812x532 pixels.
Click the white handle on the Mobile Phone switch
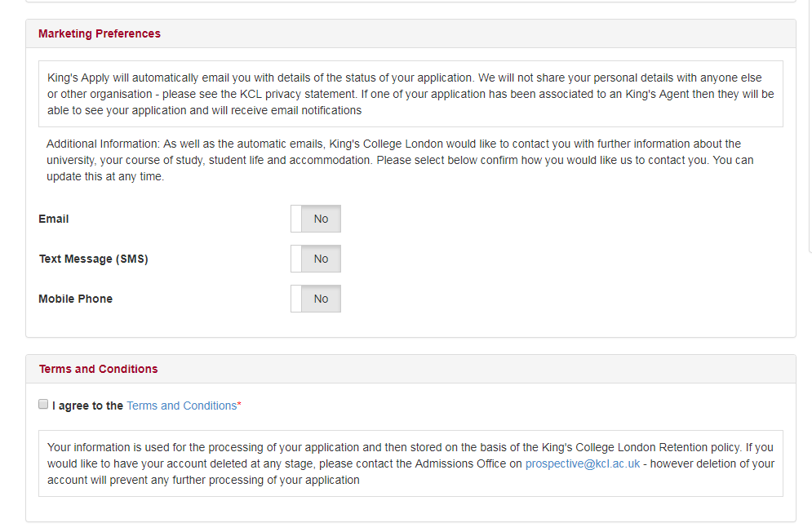(x=296, y=299)
